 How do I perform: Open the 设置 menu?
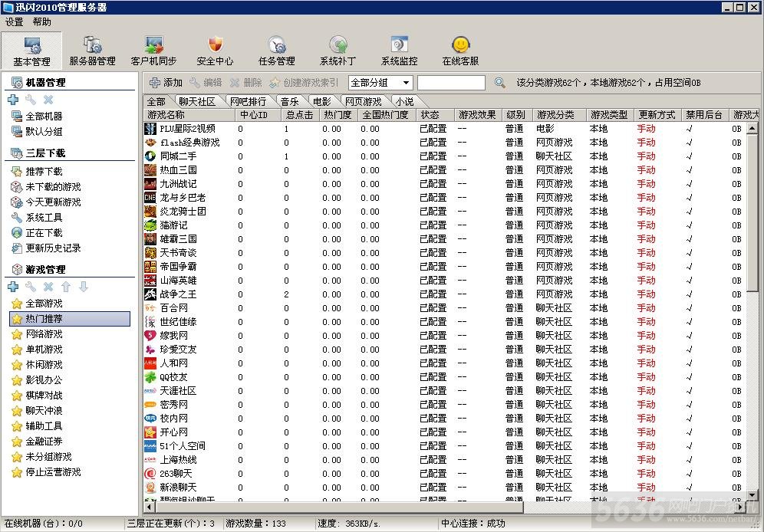(x=14, y=22)
